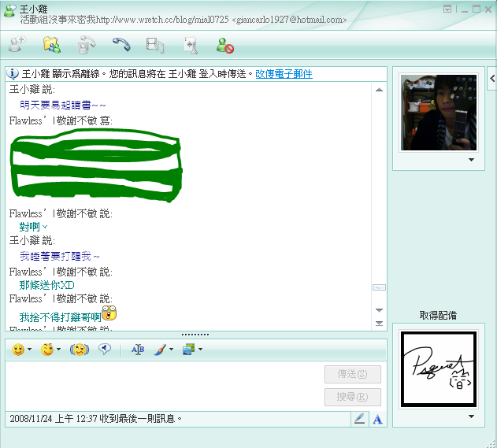The image size is (497, 448).
Task: Maximize the conversation window
Action: 476,9
